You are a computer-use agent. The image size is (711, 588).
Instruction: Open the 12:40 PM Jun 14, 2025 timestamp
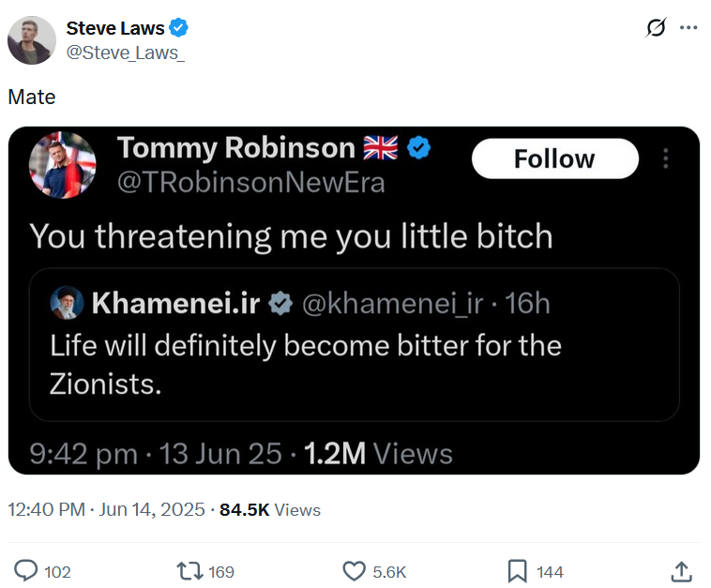click(x=107, y=509)
